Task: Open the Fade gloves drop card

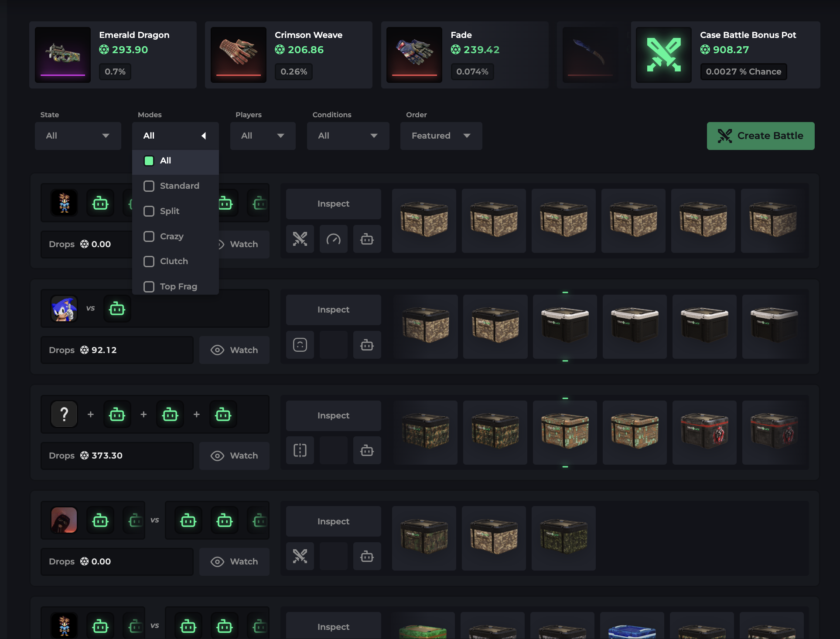Action: [465, 55]
